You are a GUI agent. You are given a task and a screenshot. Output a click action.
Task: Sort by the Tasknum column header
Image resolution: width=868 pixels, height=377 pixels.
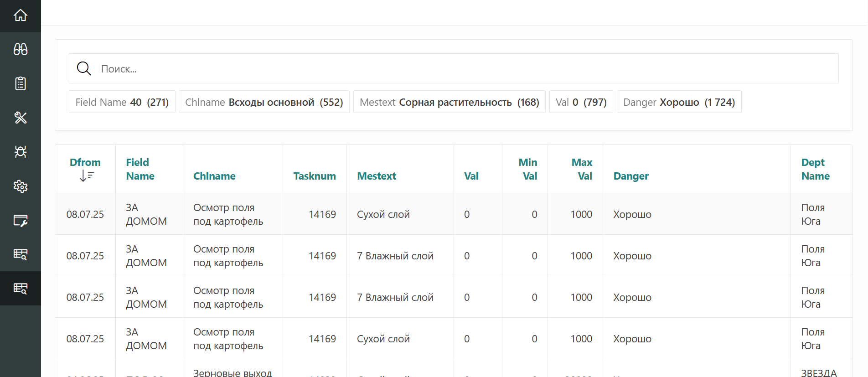[x=314, y=176]
